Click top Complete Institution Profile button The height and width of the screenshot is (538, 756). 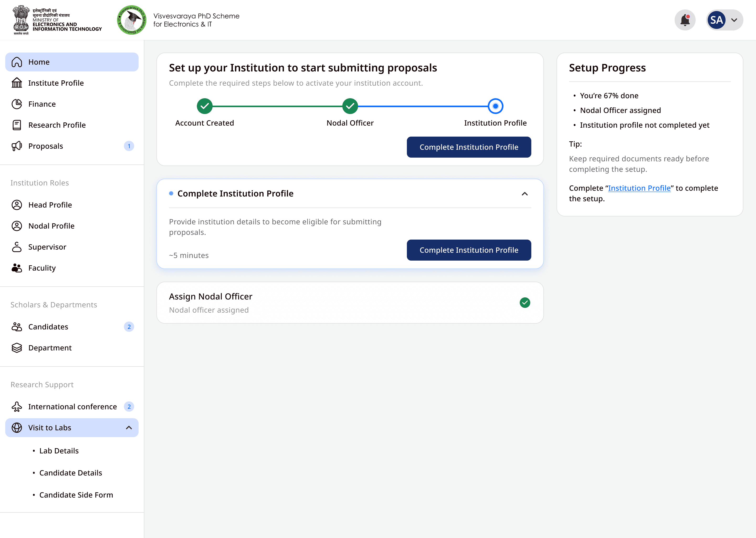[x=469, y=147]
